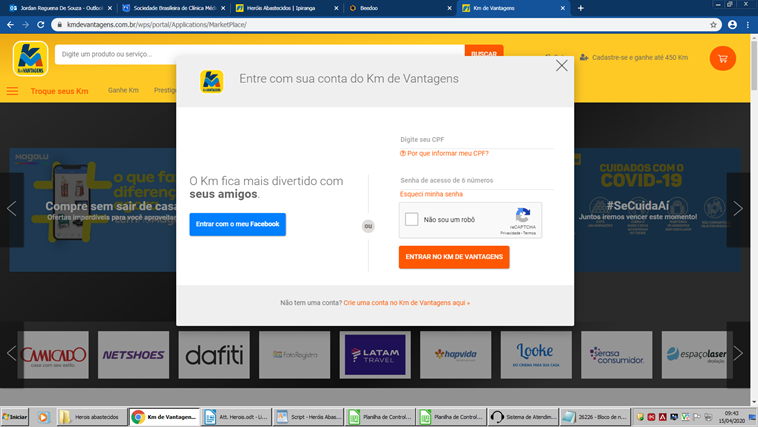Click the orange BUSCAR search button
Viewport: 758px width, 427px height.
click(484, 50)
